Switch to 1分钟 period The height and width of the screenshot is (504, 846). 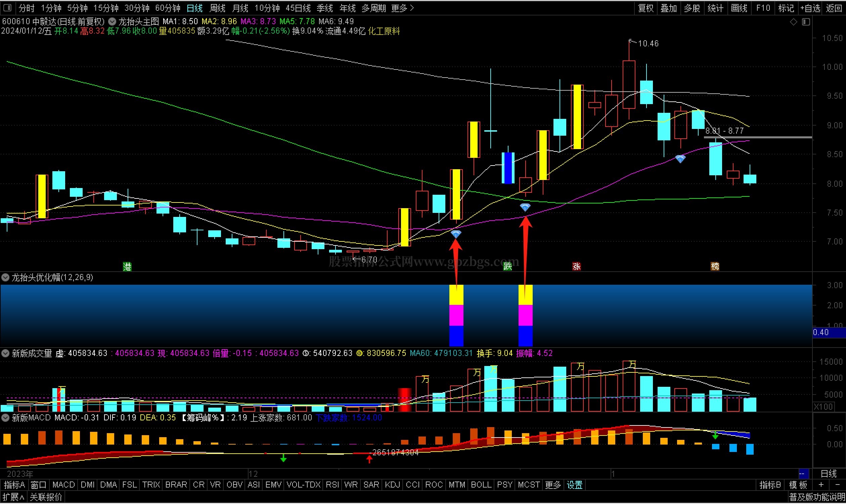pos(51,8)
